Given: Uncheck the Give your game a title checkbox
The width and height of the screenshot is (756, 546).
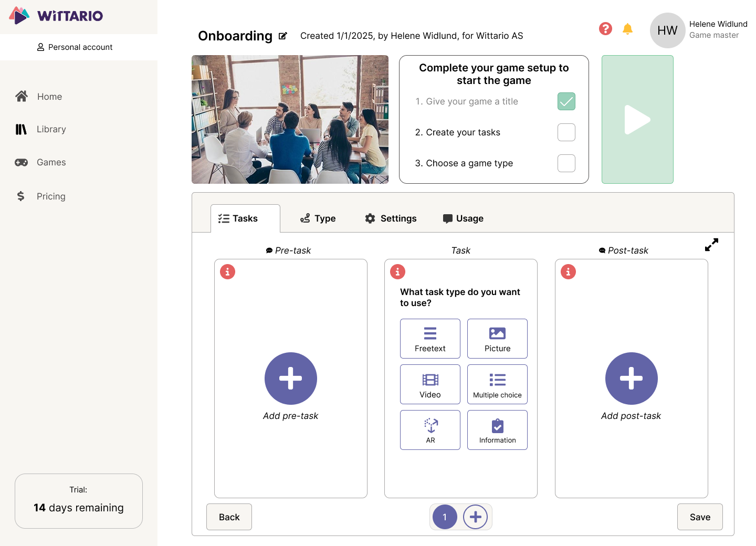Looking at the screenshot, I should 566,101.
